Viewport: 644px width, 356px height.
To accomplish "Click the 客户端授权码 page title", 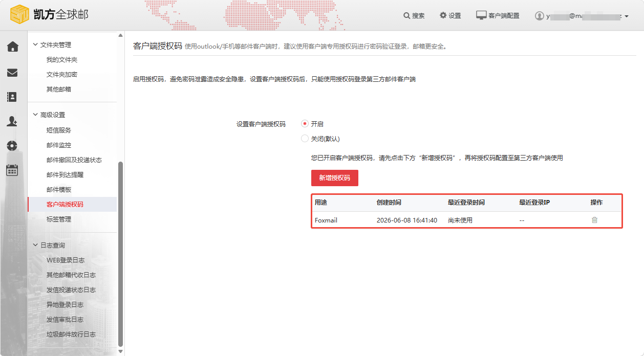I will pos(158,46).
